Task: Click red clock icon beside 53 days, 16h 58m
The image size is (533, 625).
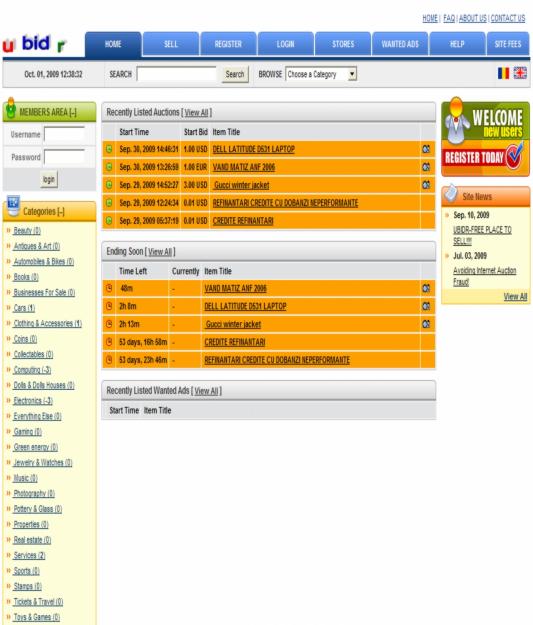Action: click(x=109, y=342)
